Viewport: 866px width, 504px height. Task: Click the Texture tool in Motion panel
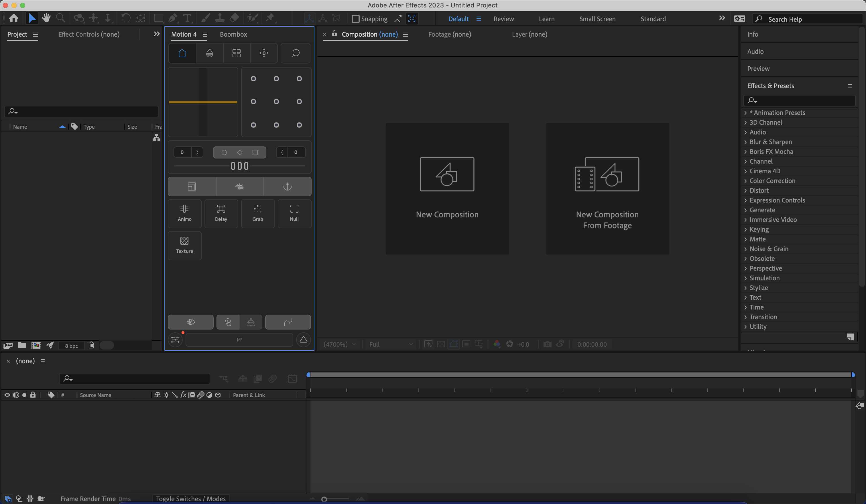(x=184, y=245)
